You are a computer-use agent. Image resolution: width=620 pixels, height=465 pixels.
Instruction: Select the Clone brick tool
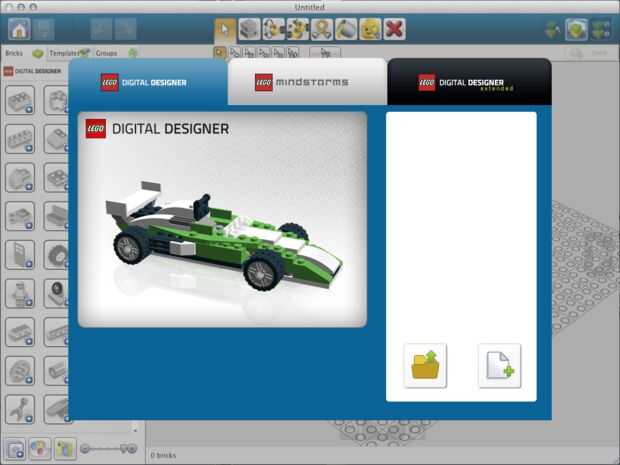tap(250, 29)
